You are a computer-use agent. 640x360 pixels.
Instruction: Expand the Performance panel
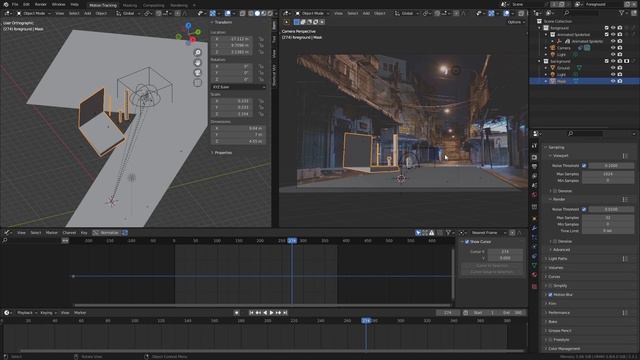coord(558,313)
